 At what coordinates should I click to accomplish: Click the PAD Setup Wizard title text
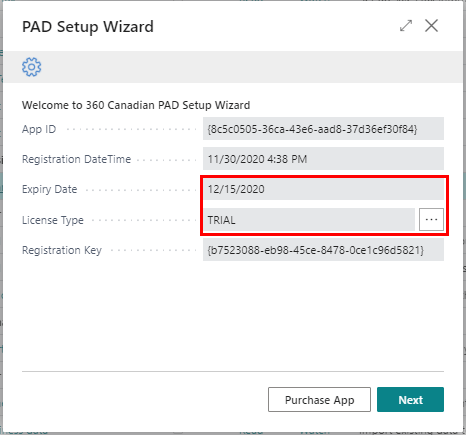[x=88, y=27]
